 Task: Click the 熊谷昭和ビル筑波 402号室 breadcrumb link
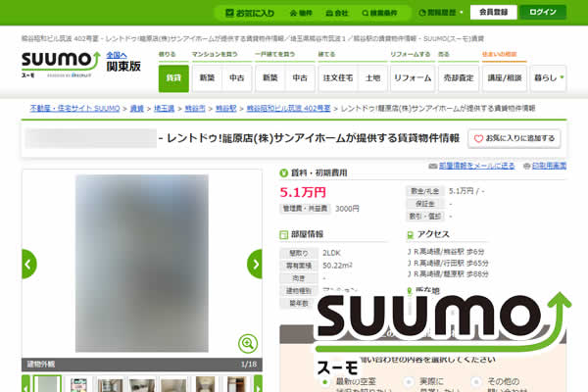point(288,109)
